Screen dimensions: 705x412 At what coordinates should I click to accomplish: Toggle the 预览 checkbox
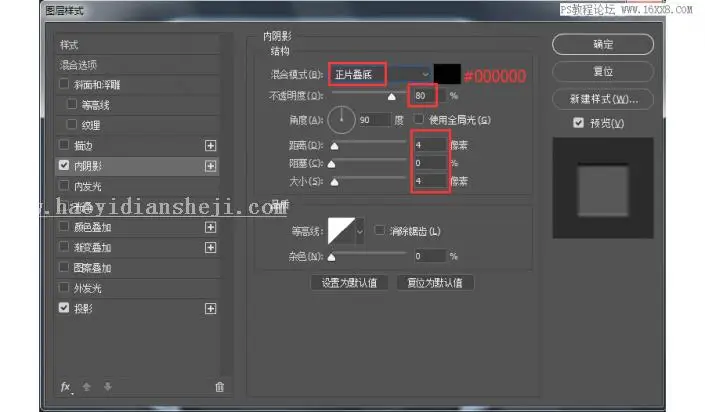pos(579,122)
